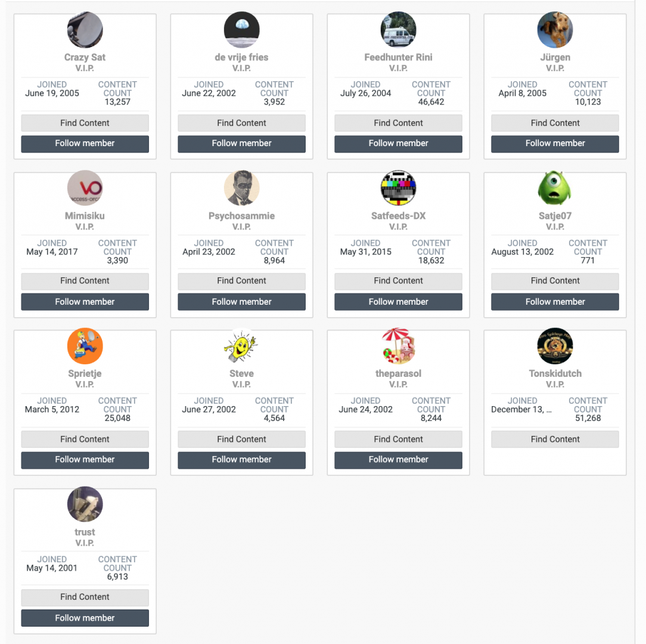Click Crazy Sat's satellite dish avatar
The width and height of the screenshot is (646, 644).
coord(85,30)
